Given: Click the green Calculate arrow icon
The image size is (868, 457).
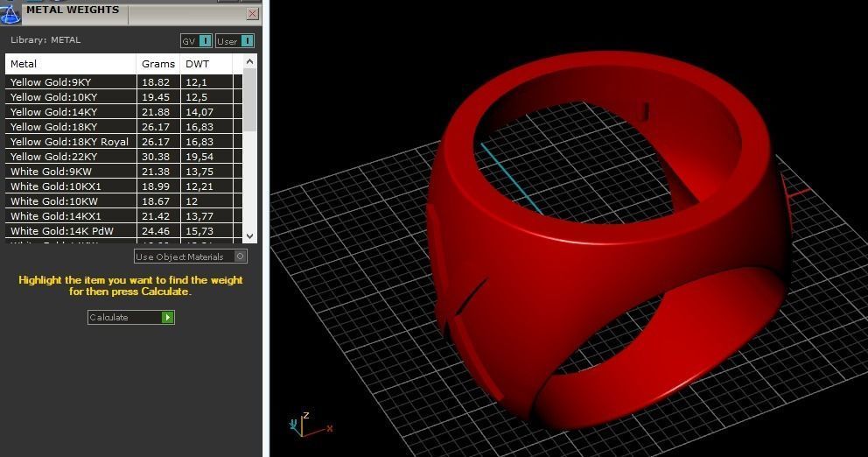Looking at the screenshot, I should click(x=167, y=318).
